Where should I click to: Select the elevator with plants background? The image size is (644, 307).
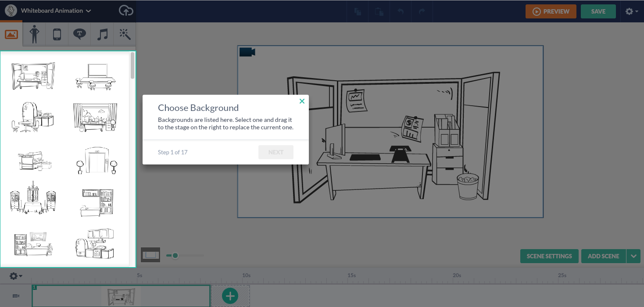click(97, 160)
